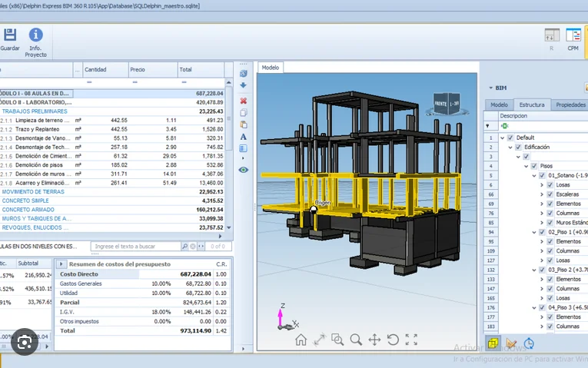Click the letter A text icon

[244, 137]
